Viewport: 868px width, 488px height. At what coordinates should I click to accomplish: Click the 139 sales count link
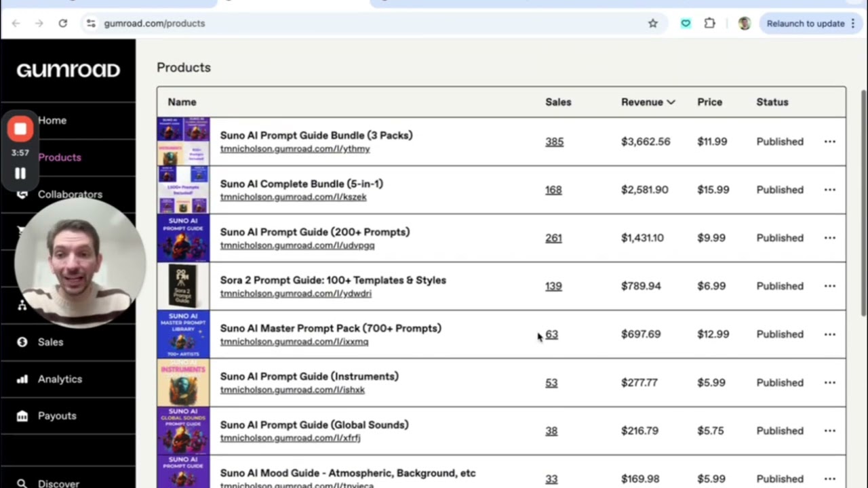click(x=553, y=286)
